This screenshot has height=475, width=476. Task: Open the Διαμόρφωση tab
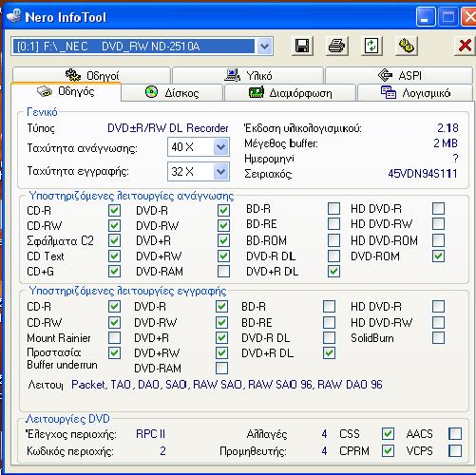pos(290,93)
